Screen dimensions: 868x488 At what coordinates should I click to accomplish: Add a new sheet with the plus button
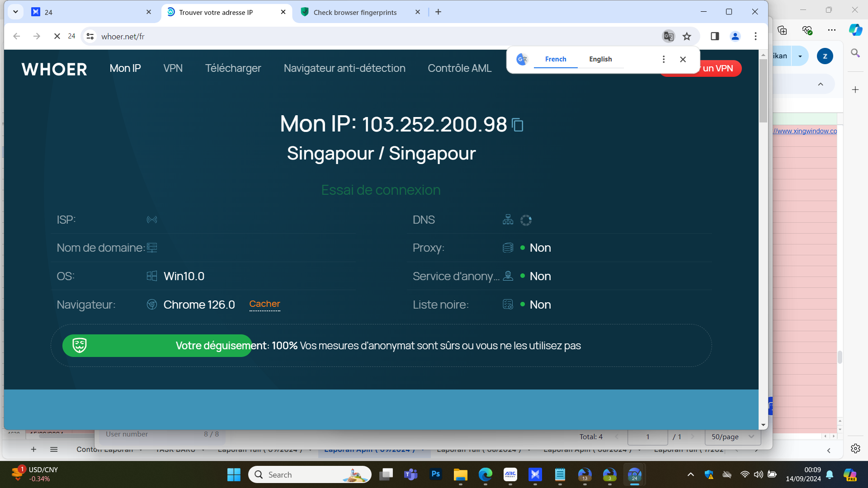[x=33, y=449]
